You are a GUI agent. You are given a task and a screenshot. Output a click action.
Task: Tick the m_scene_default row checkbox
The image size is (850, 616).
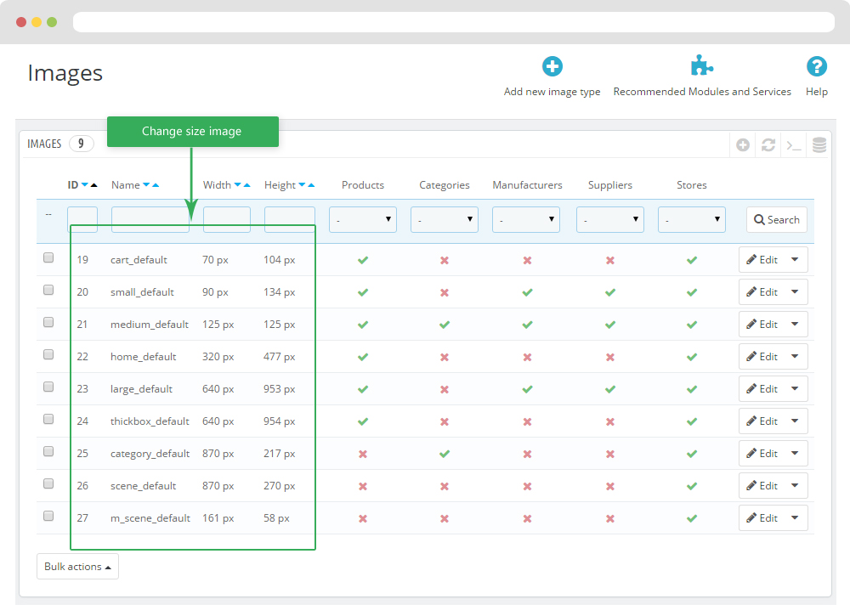(48, 517)
